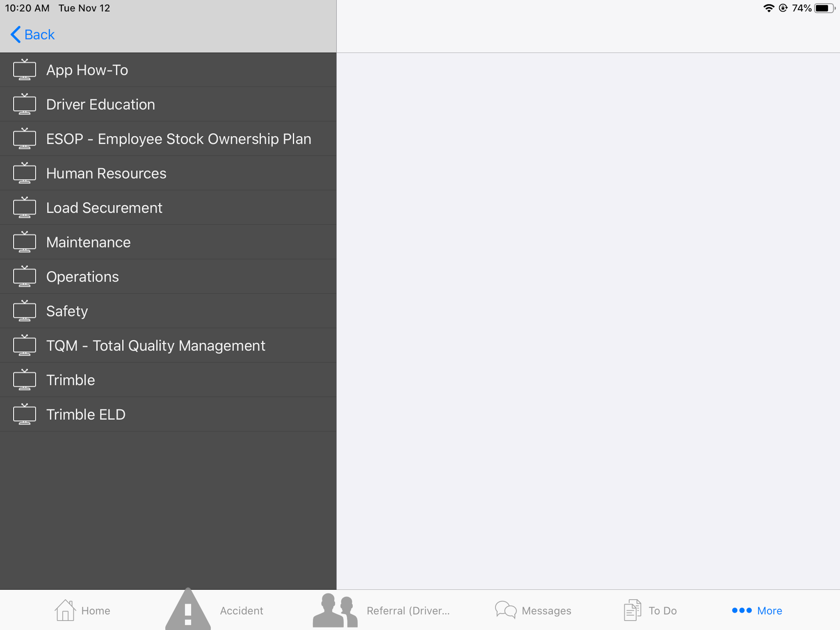Image resolution: width=840 pixels, height=630 pixels.
Task: Open the Trimble category text
Action: click(71, 380)
